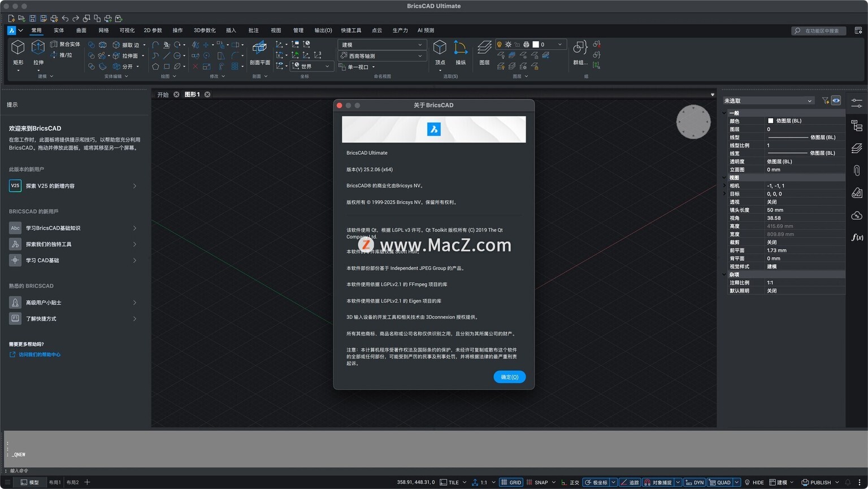Click the white color swatch in layer dropdown

[x=536, y=44]
